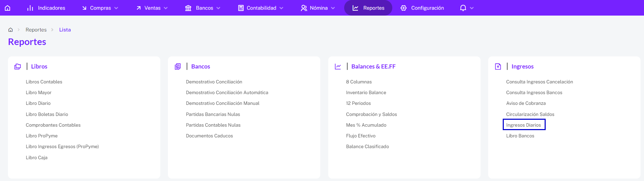The image size is (644, 181).
Task: Open the Nómina dropdown chevron
Action: tap(333, 8)
